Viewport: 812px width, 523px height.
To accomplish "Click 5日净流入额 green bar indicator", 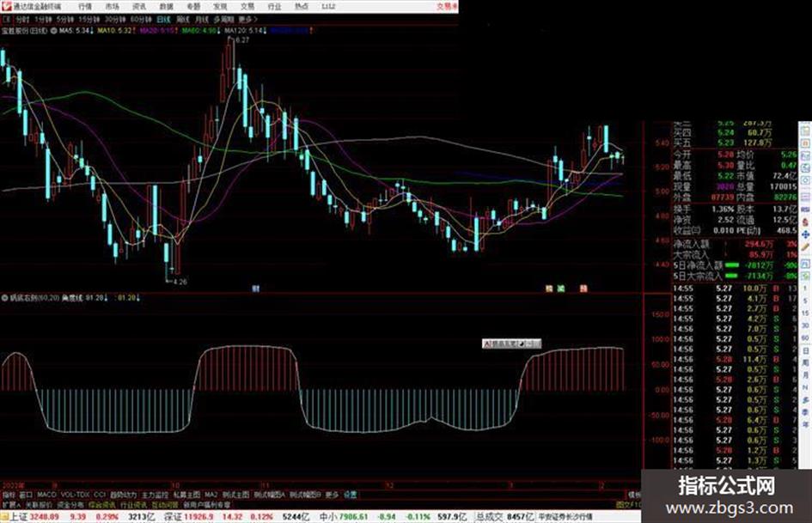I will pyautogui.click(x=732, y=265).
